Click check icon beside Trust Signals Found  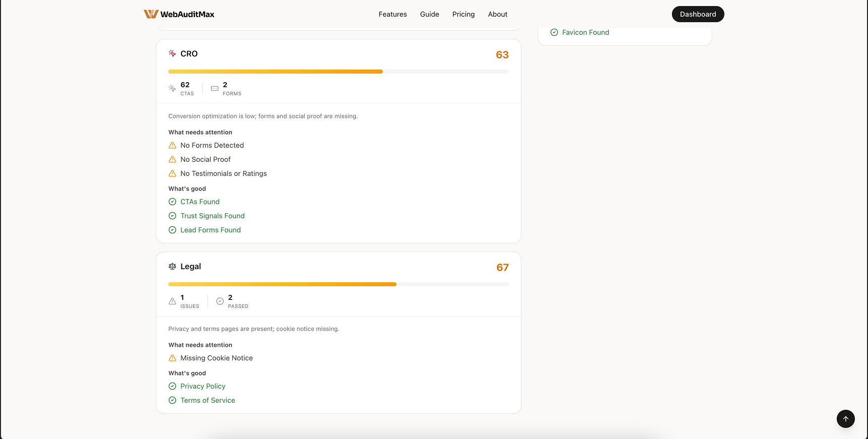point(172,216)
